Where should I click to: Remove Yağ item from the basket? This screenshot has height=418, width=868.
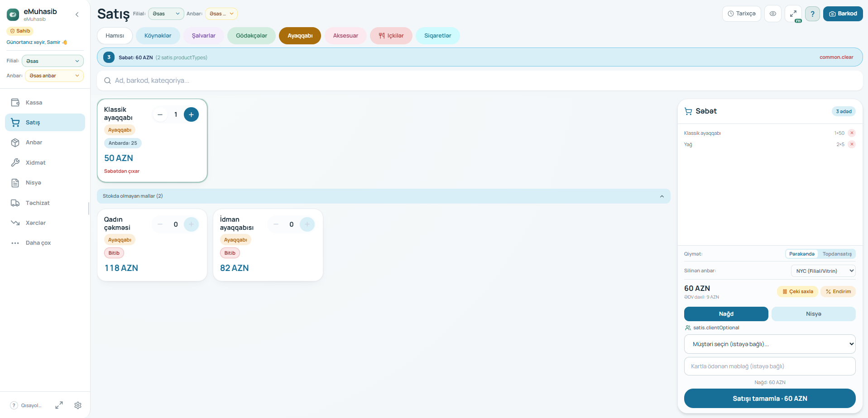coord(852,144)
